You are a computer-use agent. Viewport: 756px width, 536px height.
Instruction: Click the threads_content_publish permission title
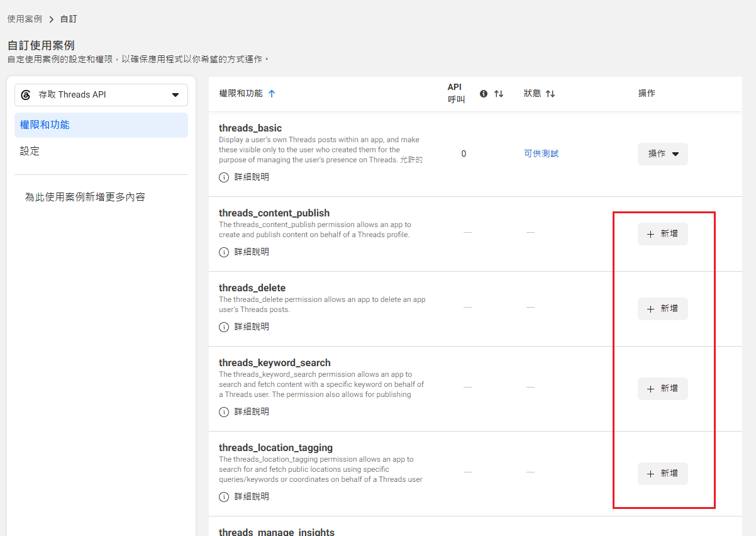click(x=274, y=213)
